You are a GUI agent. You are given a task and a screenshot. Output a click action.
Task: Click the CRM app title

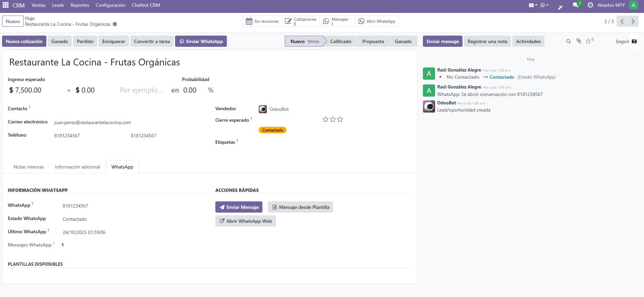[x=19, y=5]
